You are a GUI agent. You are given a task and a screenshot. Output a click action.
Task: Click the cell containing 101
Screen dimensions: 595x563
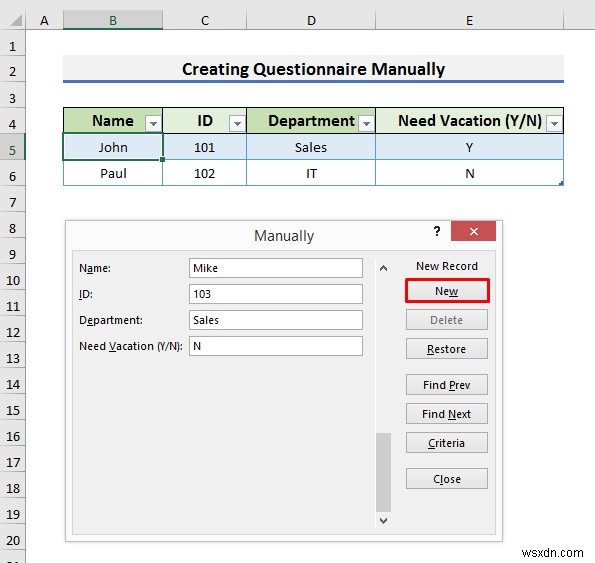(205, 147)
